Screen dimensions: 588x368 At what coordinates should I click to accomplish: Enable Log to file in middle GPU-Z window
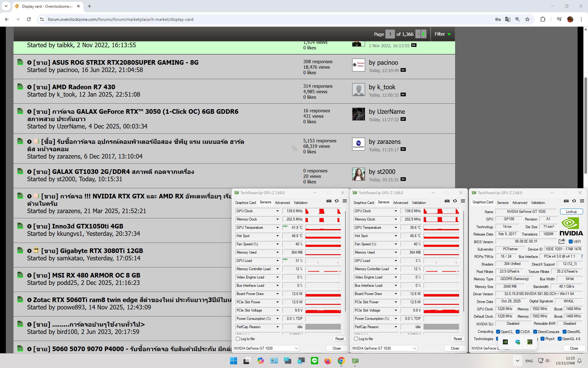(x=356, y=339)
